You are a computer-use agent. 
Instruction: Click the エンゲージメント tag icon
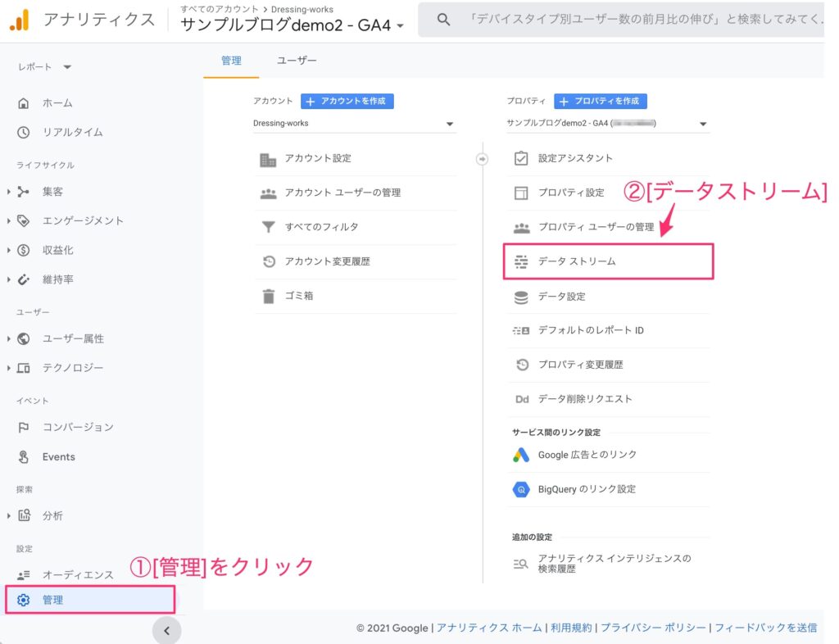pyautogui.click(x=24, y=220)
